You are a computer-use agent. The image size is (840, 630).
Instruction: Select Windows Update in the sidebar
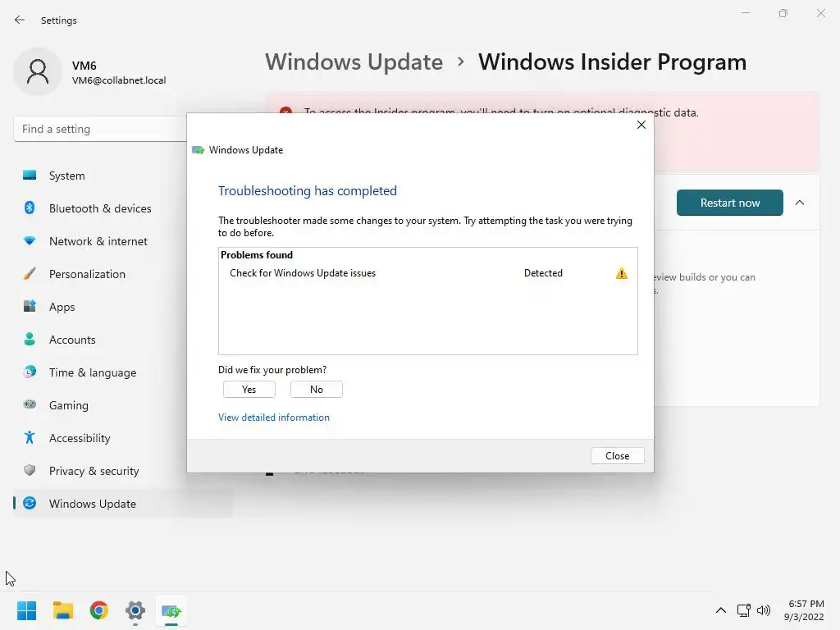point(123,504)
